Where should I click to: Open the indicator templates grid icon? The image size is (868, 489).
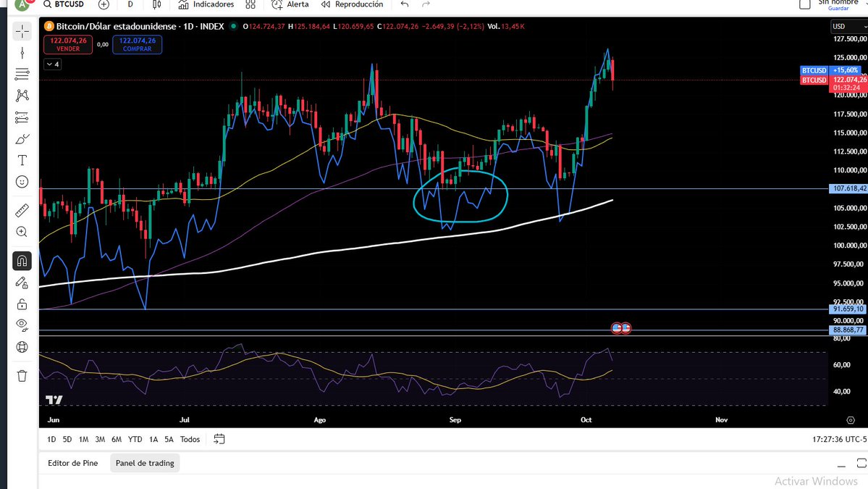pos(250,4)
